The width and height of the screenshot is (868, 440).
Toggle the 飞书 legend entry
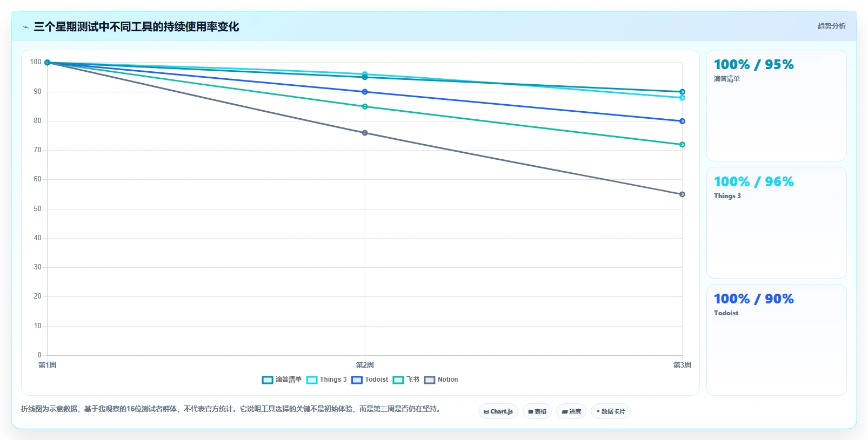coord(406,380)
